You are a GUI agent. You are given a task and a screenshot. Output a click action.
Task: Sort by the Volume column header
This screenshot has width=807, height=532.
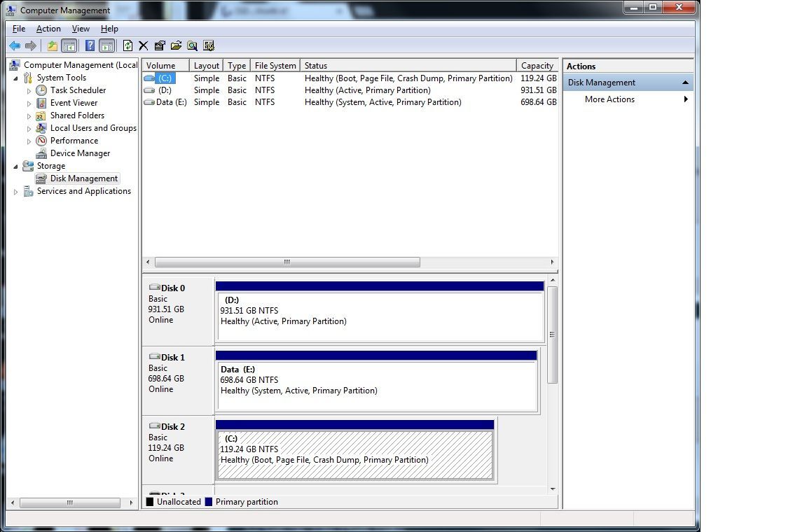(x=166, y=65)
